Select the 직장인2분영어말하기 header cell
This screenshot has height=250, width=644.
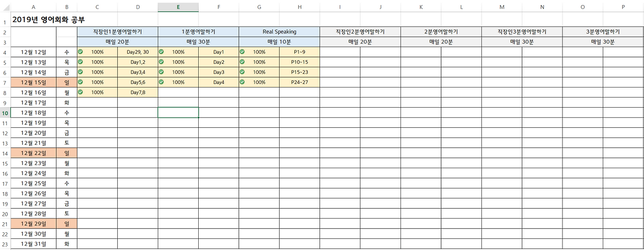point(360,32)
